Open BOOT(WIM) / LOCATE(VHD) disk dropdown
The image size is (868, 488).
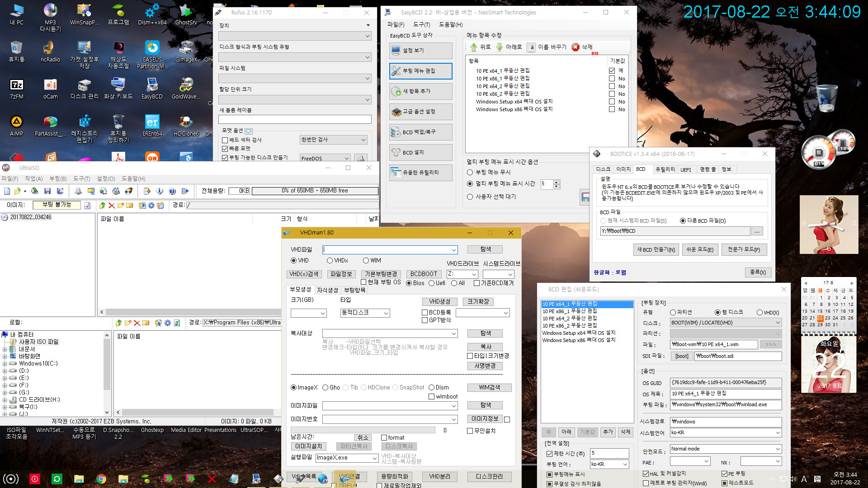(x=726, y=323)
